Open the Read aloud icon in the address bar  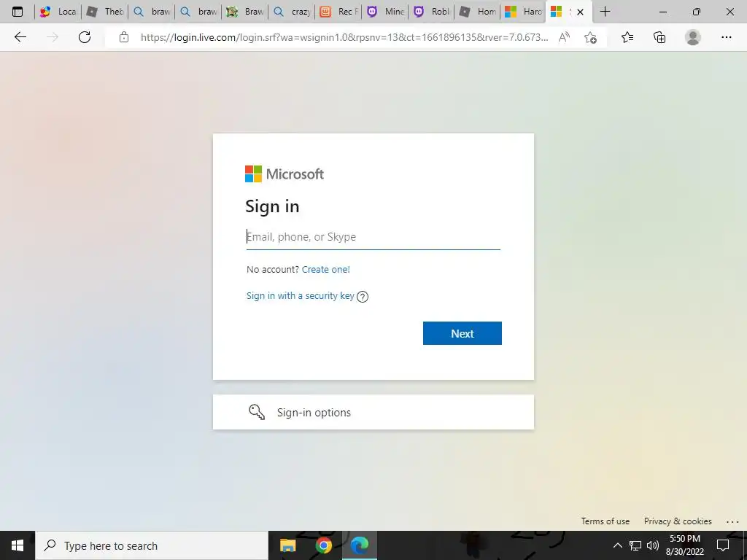point(564,37)
